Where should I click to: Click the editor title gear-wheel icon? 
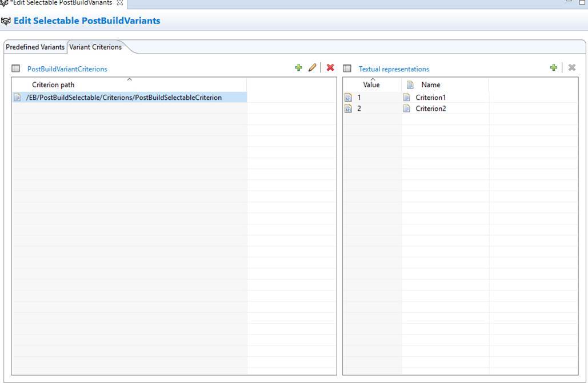pos(7,20)
